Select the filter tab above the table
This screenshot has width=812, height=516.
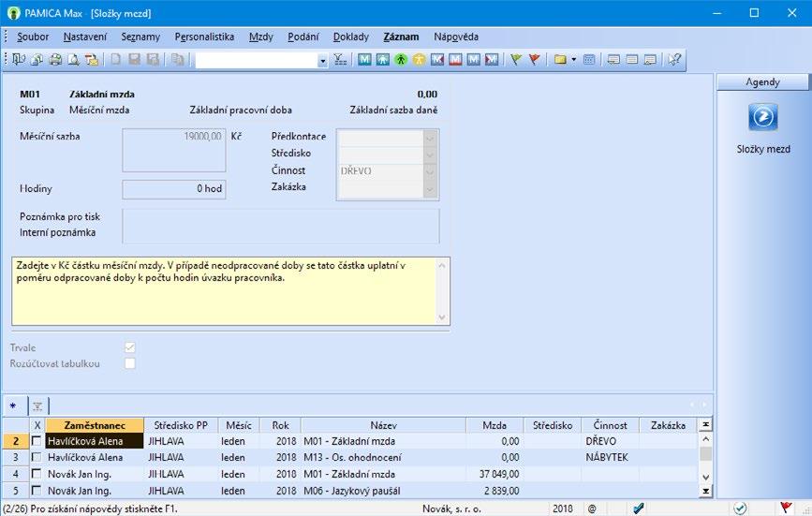pos(37,406)
